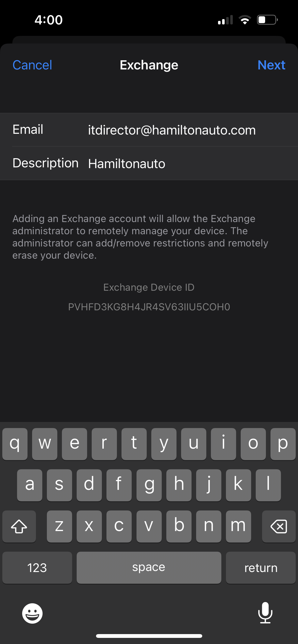Tap the letter q key

(x=15, y=444)
